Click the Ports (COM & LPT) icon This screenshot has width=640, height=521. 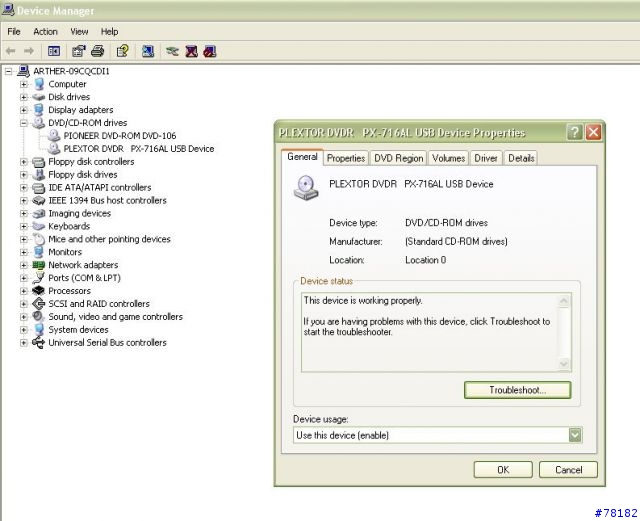[39, 278]
